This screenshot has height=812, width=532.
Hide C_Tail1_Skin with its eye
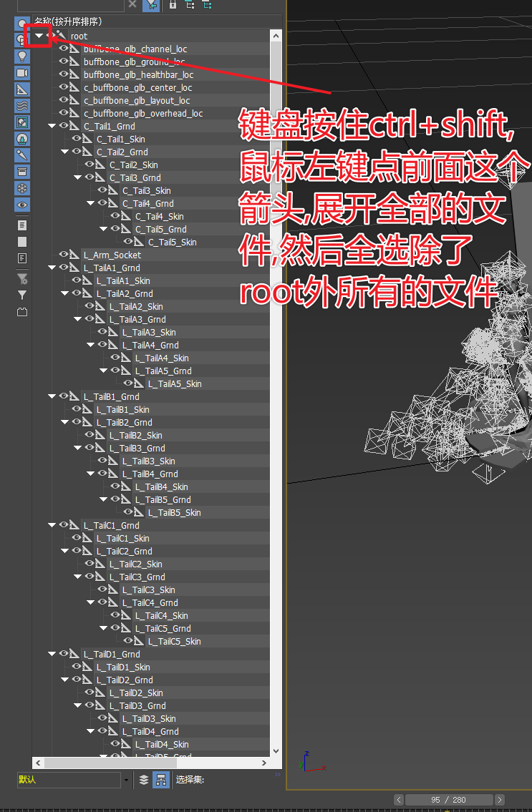pyautogui.click(x=76, y=138)
